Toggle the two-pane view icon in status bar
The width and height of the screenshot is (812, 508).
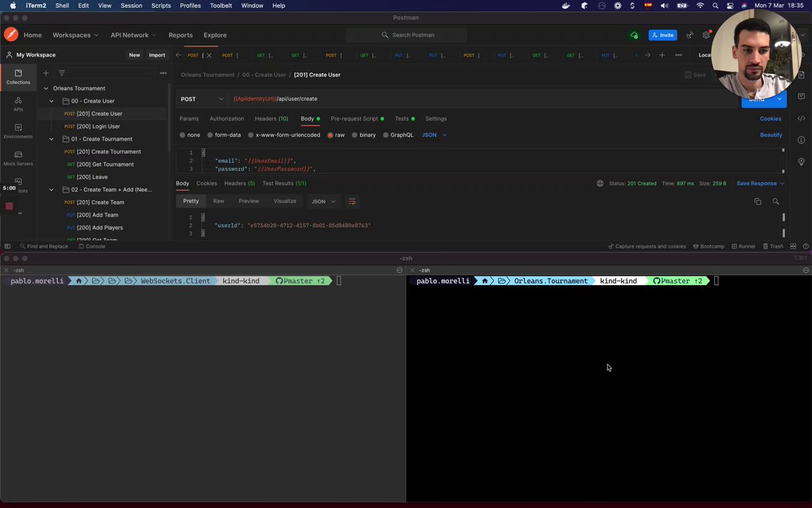click(x=793, y=246)
